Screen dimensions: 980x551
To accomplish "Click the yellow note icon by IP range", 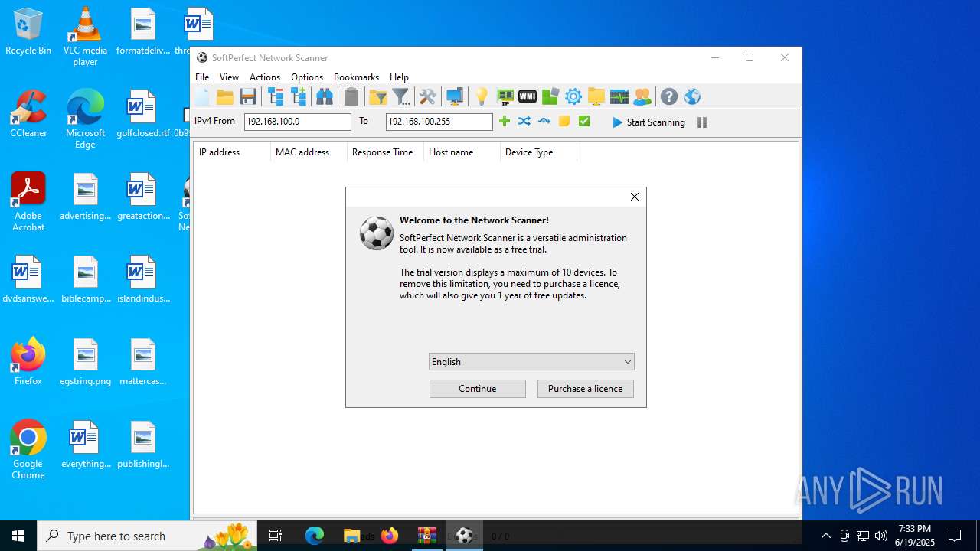I will [x=564, y=121].
